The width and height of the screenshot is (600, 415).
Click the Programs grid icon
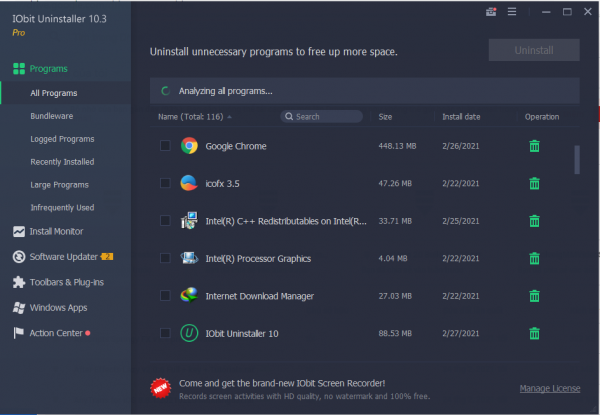click(19, 69)
